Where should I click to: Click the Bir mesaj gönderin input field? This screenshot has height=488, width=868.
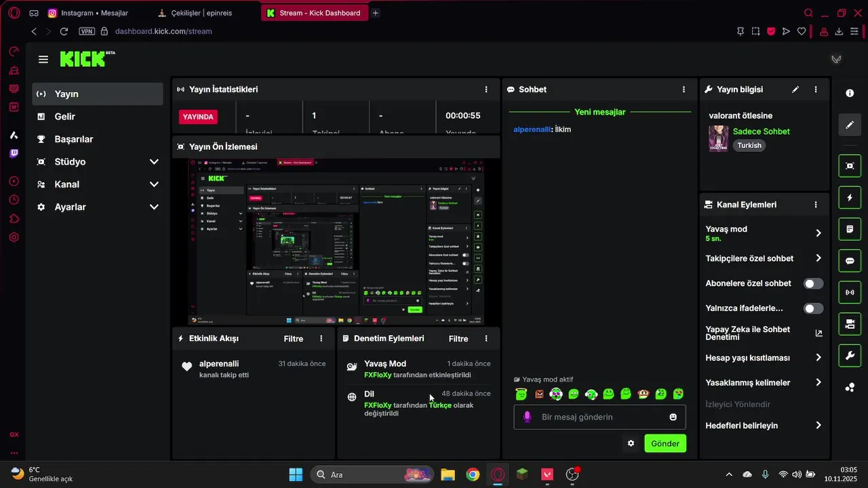[x=599, y=417]
